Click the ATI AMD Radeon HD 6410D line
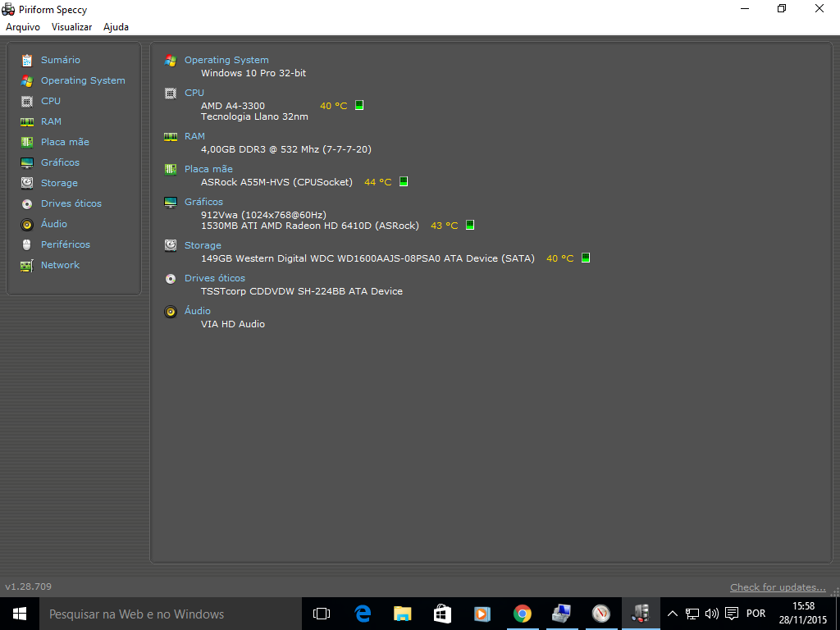840x630 pixels. coord(310,226)
